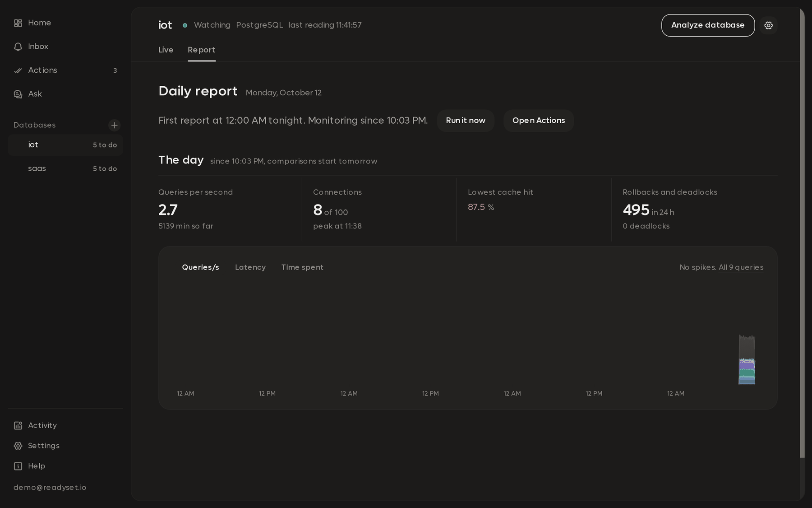
Task: Click "No spikes. All 9 queries" text
Action: [721, 267]
